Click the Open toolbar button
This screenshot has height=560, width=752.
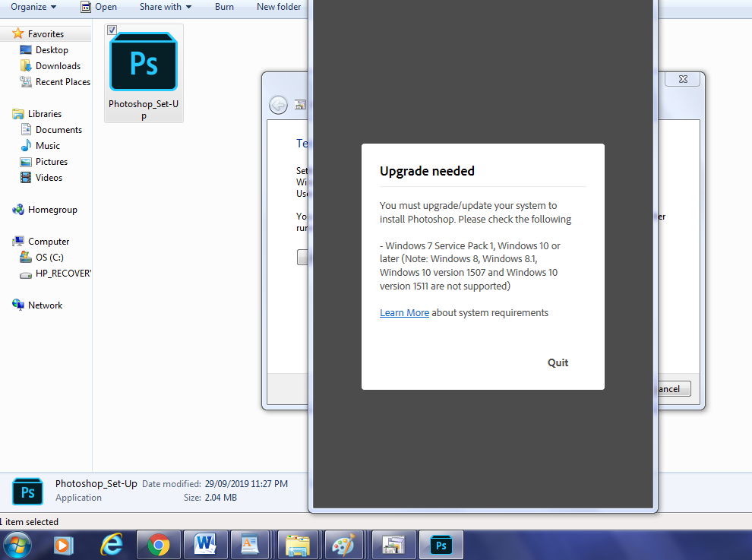[99, 7]
